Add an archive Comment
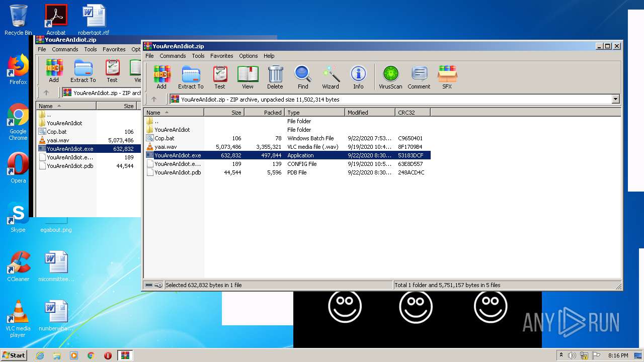 pyautogui.click(x=419, y=77)
